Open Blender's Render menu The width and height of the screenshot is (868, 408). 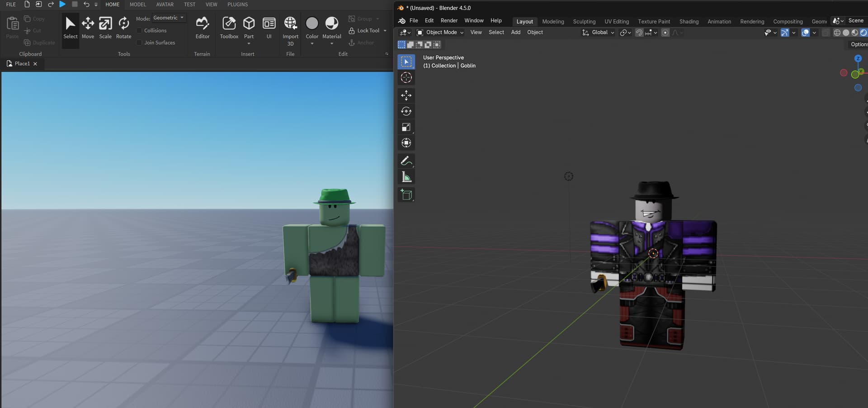[x=449, y=20]
